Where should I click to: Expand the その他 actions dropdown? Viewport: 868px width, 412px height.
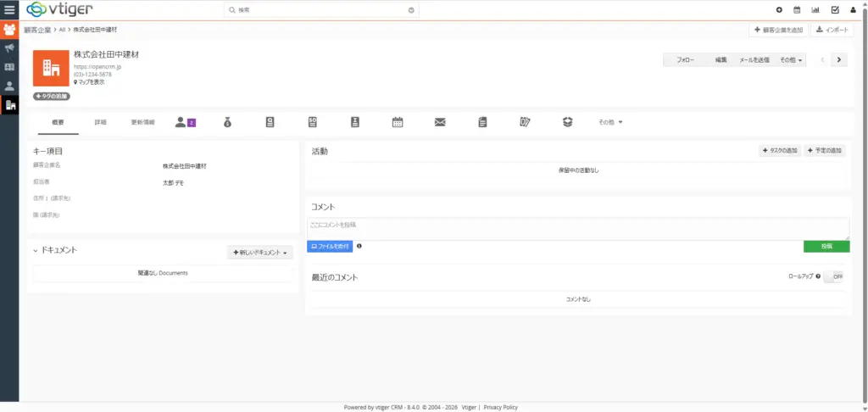791,60
